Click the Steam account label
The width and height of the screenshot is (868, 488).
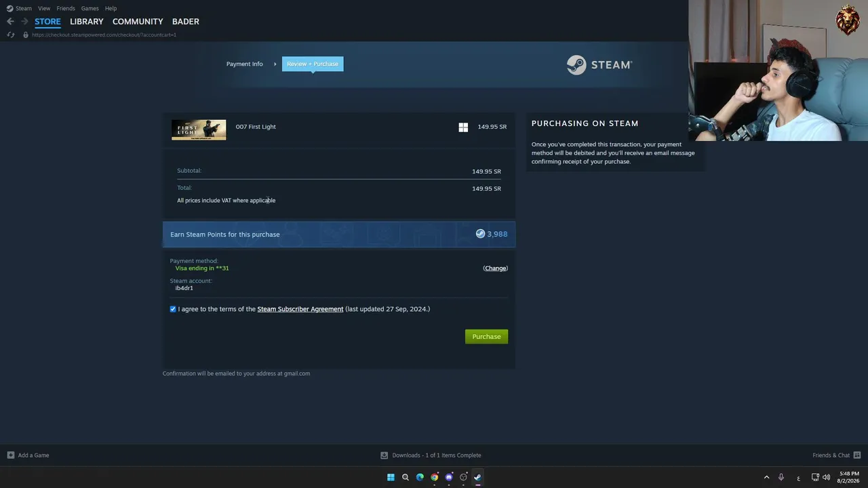191,281
